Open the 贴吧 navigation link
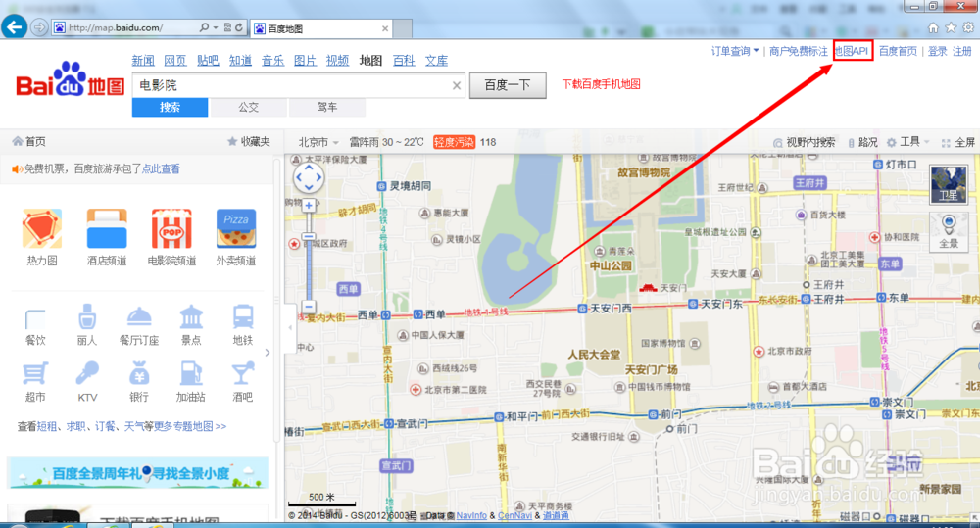Image resolution: width=980 pixels, height=528 pixels. point(208,60)
